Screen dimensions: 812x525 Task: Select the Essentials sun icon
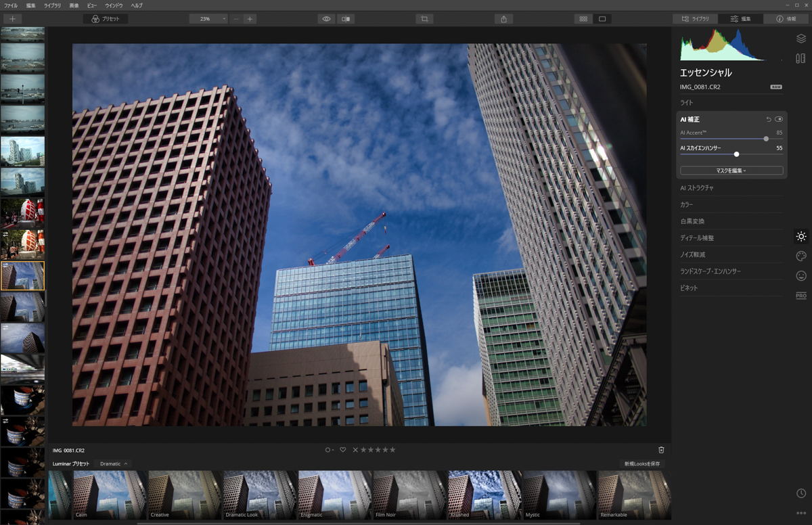click(801, 237)
